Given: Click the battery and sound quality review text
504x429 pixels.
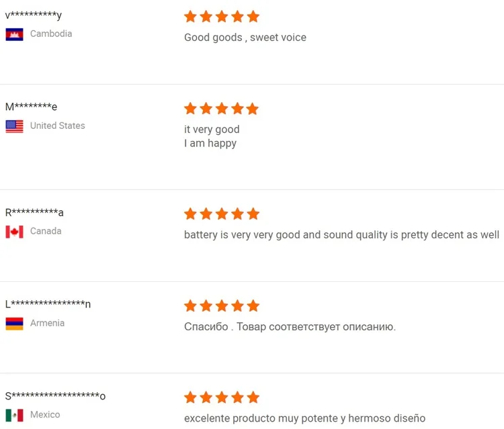Looking at the screenshot, I should [341, 235].
